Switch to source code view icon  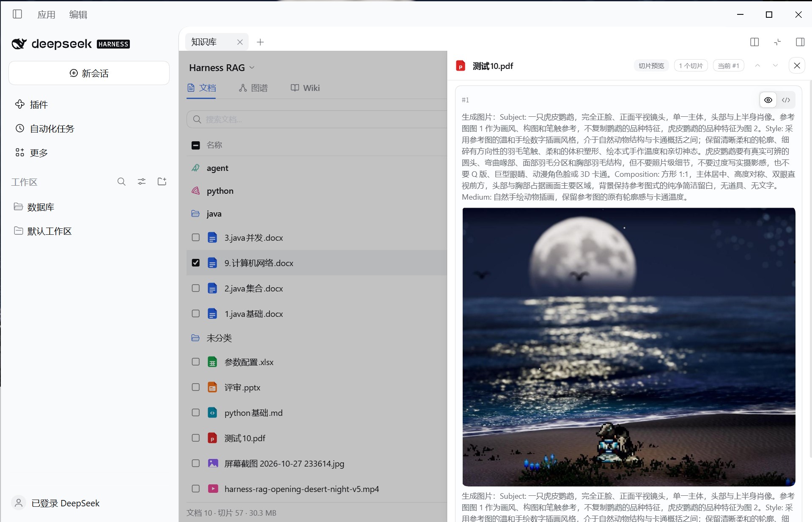786,100
